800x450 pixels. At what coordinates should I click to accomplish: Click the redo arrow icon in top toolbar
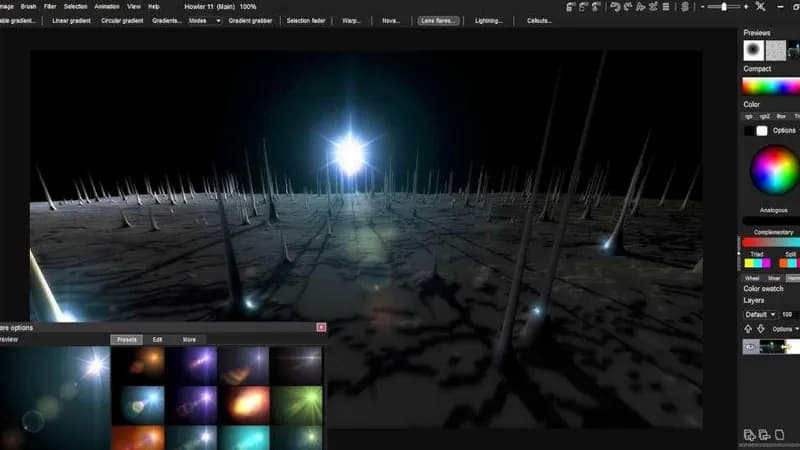tap(628, 7)
